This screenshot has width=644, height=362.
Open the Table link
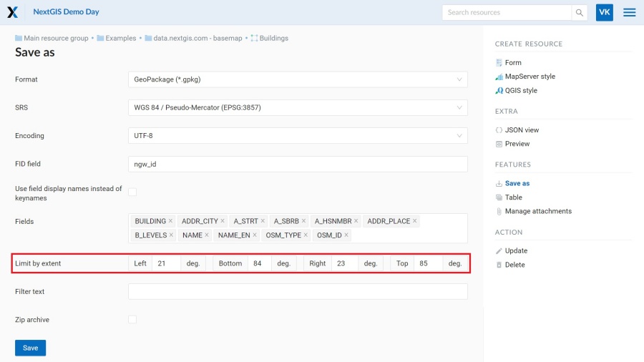tap(513, 197)
